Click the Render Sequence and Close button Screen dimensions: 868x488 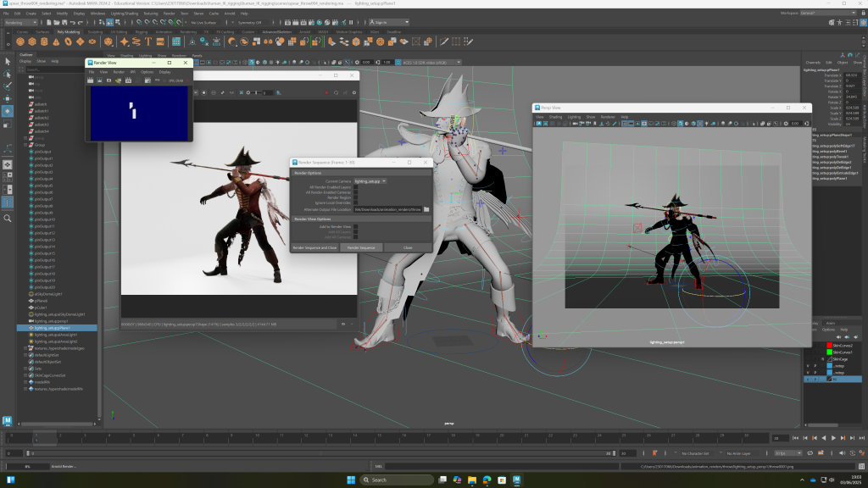[314, 247]
